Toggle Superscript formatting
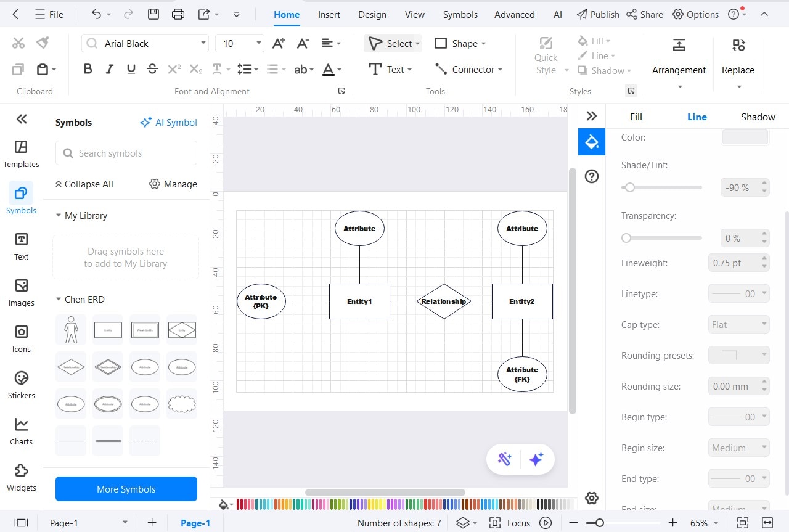 (x=174, y=70)
